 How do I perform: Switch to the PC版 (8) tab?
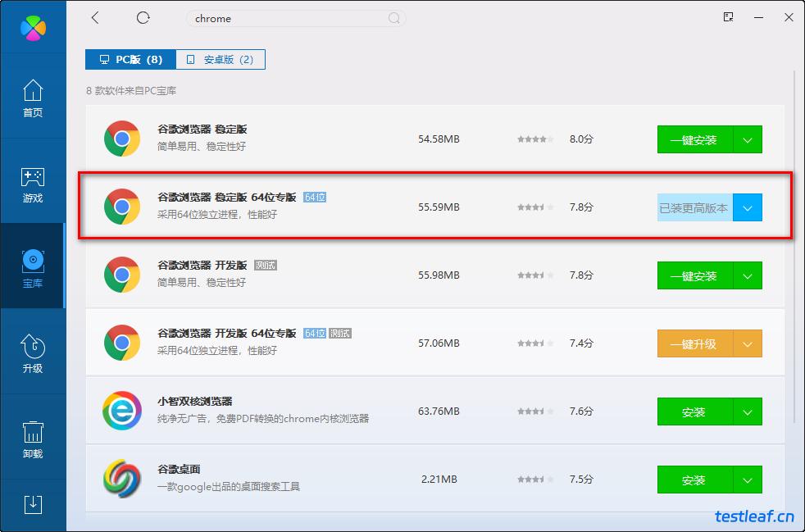click(x=130, y=60)
